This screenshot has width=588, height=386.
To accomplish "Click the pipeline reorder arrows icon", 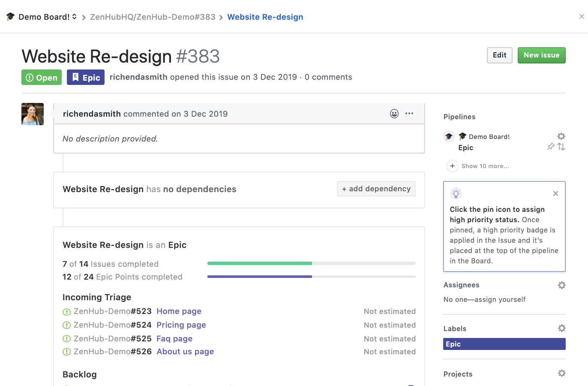I will [x=561, y=146].
